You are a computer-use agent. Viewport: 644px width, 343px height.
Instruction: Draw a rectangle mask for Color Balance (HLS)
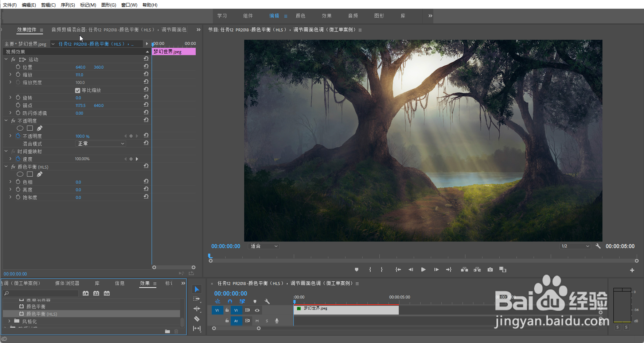click(x=30, y=174)
